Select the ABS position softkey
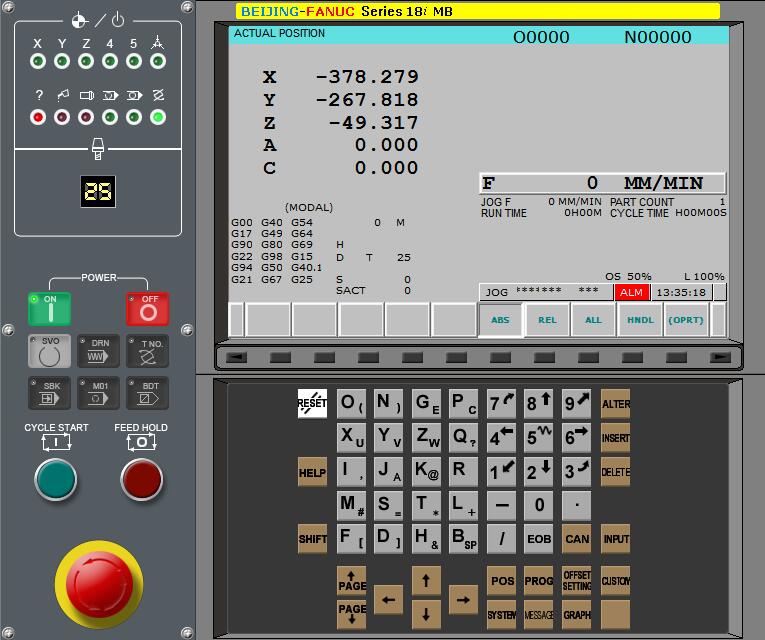Screen dimensions: 765x640 [500, 320]
